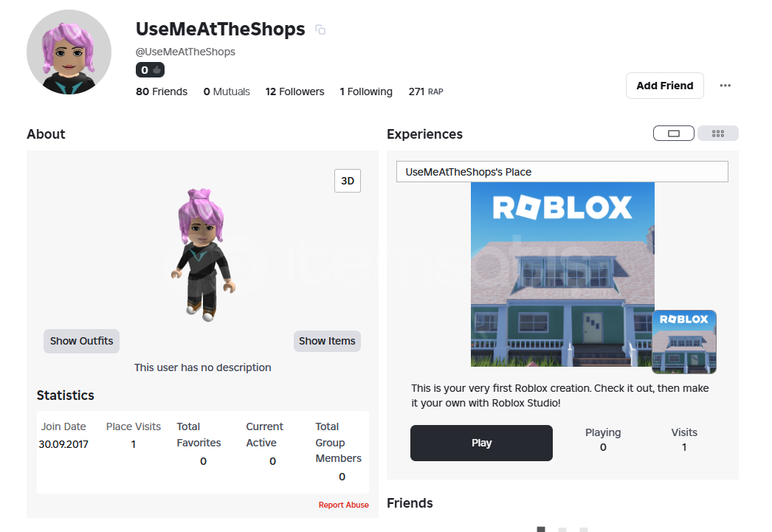View the 12 Followers list
Viewport: 772px width, 532px height.
[295, 91]
